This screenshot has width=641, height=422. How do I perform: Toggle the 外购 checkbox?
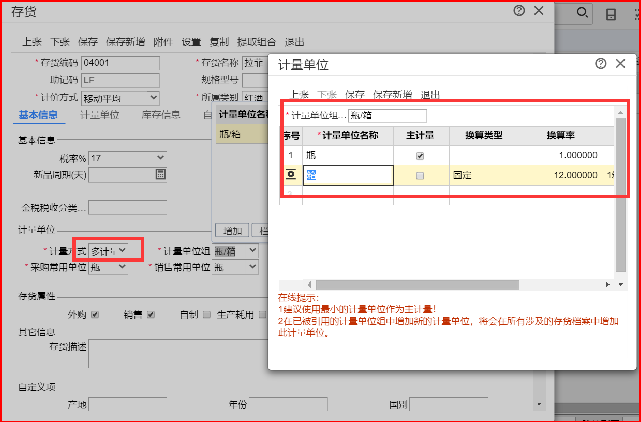[95, 314]
